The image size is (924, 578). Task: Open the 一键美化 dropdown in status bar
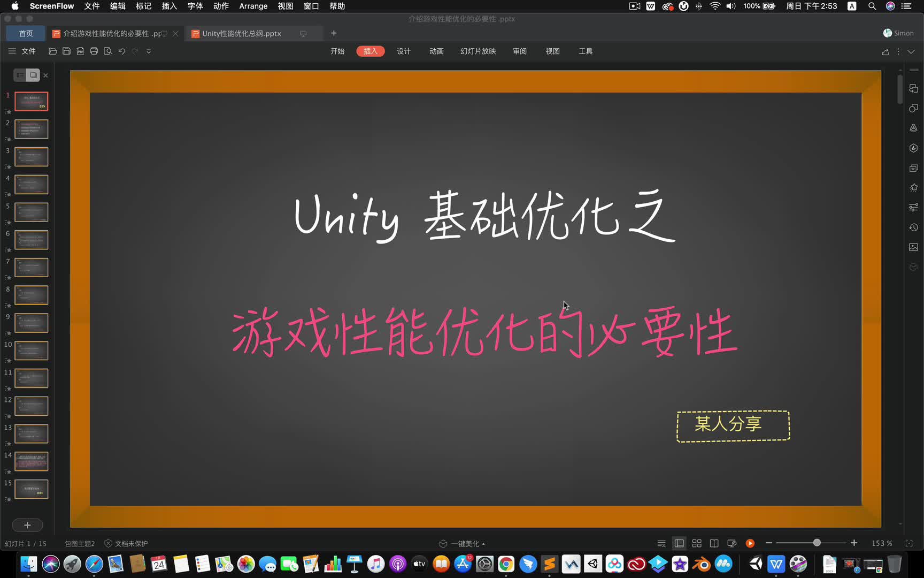(x=462, y=543)
